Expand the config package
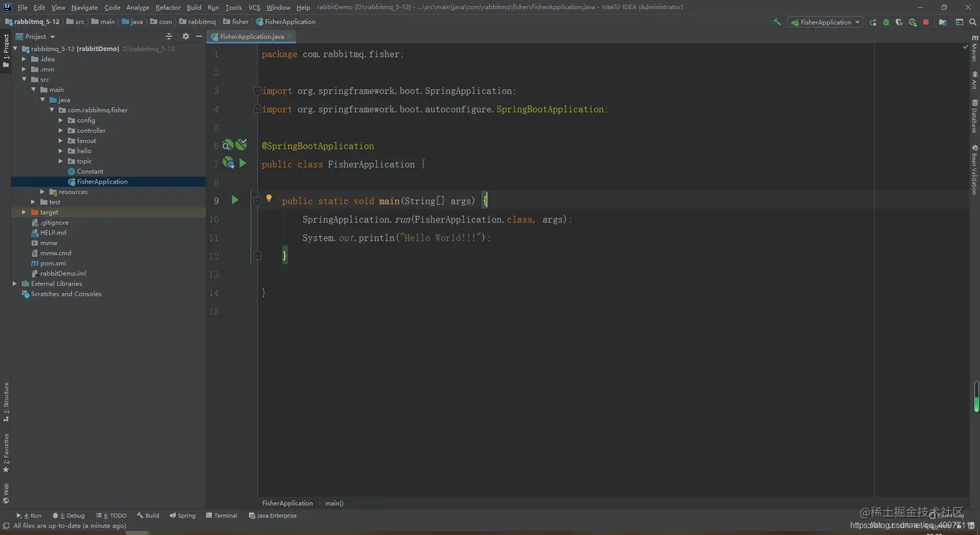This screenshot has height=535, width=980. click(x=61, y=120)
